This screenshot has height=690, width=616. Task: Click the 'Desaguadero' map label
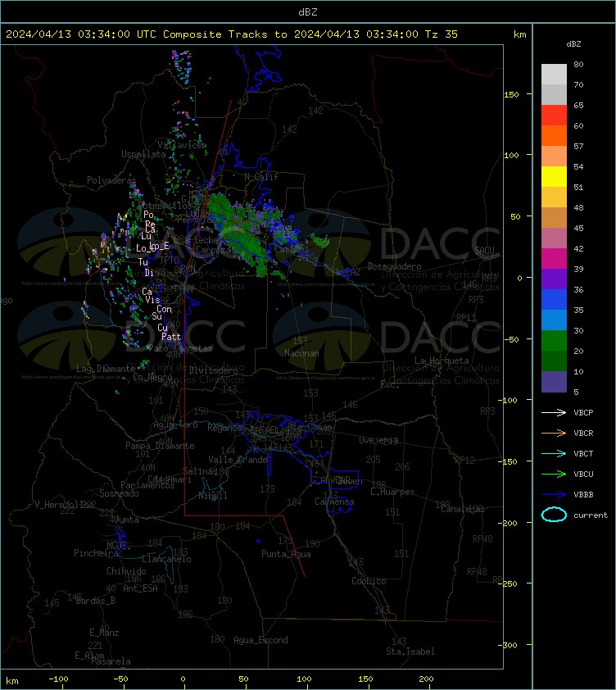pos(394,266)
